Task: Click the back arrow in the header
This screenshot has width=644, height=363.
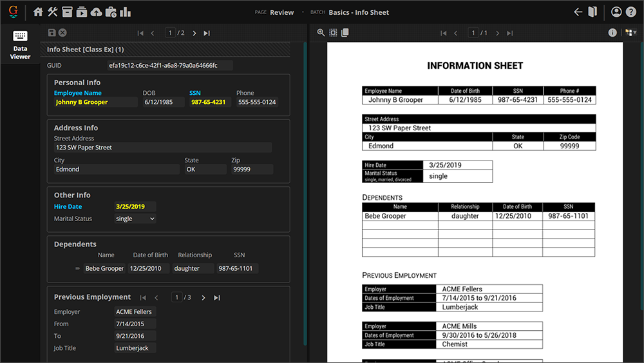Action: point(578,12)
